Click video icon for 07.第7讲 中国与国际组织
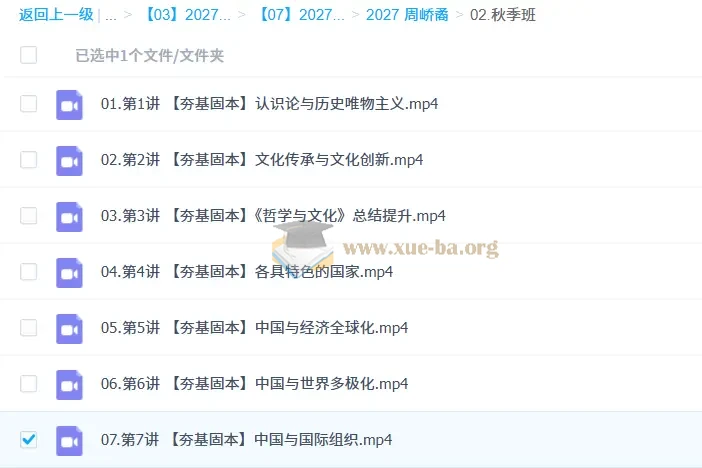The height and width of the screenshot is (468, 702). click(69, 441)
